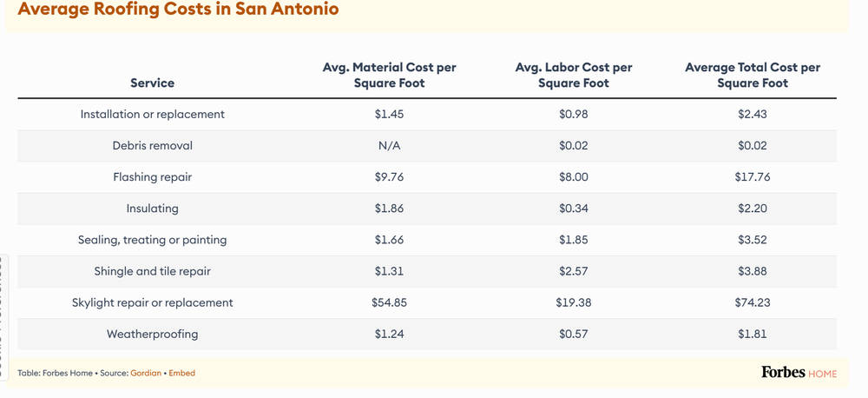The image size is (868, 398).
Task: Select the Weatherproofing row label
Action: pyautogui.click(x=152, y=334)
